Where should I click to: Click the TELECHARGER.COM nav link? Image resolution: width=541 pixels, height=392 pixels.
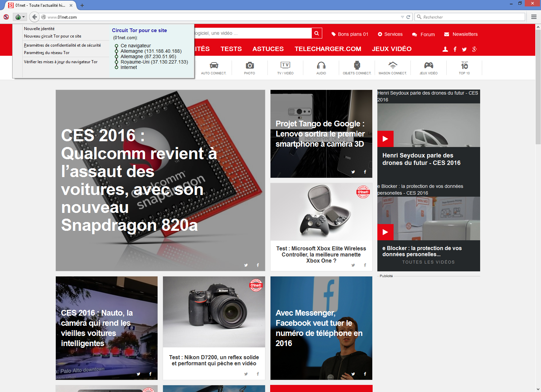(328, 49)
